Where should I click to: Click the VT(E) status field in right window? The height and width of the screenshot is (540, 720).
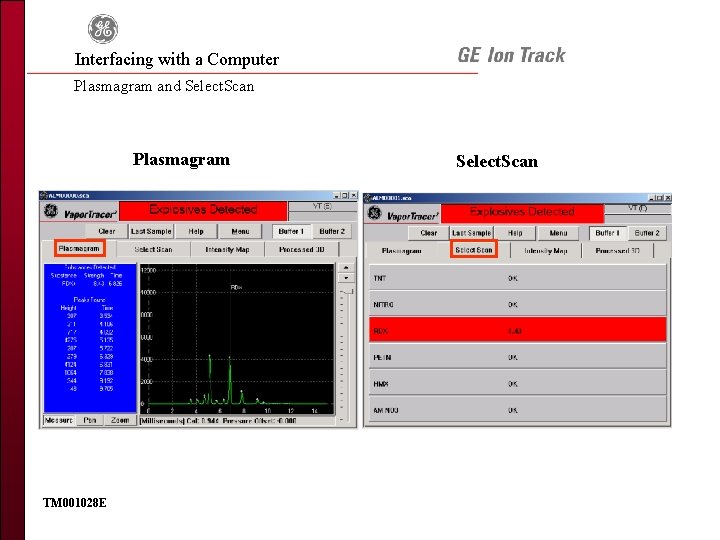[x=638, y=208]
